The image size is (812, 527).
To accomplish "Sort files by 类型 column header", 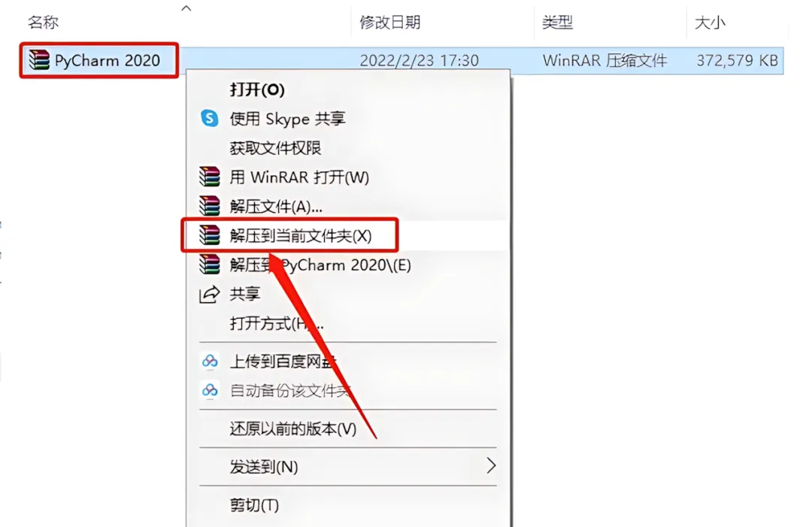I will pos(557,23).
